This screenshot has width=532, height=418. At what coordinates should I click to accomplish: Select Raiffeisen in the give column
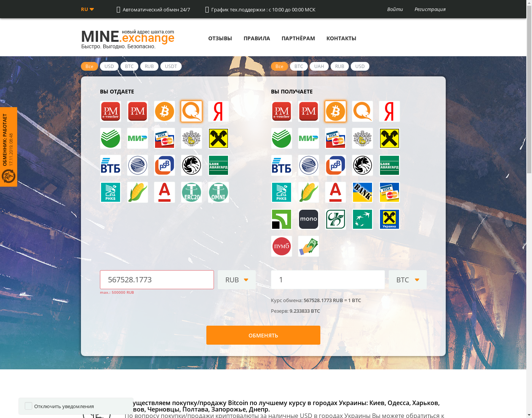tap(218, 138)
